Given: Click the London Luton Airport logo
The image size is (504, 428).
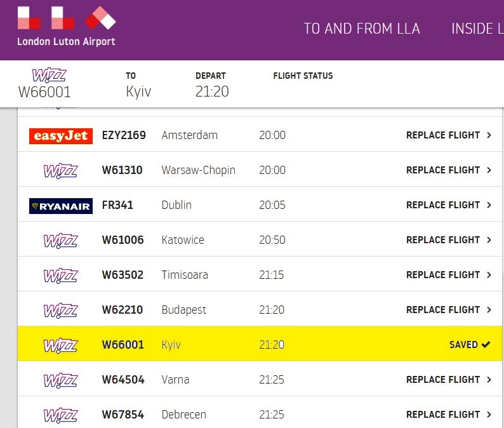Looking at the screenshot, I should click(67, 26).
